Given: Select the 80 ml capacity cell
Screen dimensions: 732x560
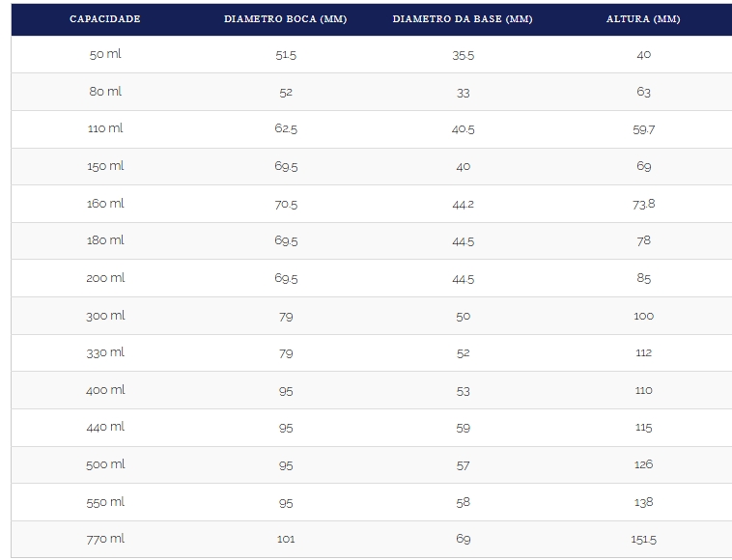Looking at the screenshot, I should [105, 92].
